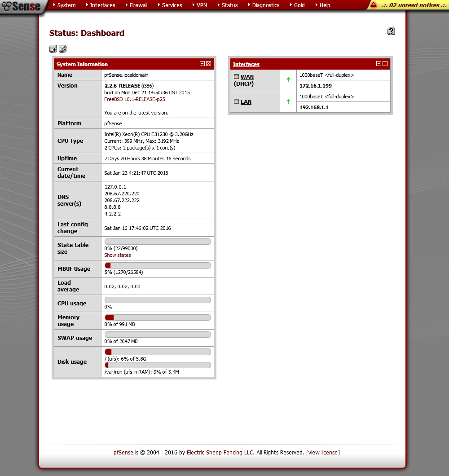The image size is (449, 476).
Task: Click DNS server 208.67.220.220
Action: coord(122,194)
